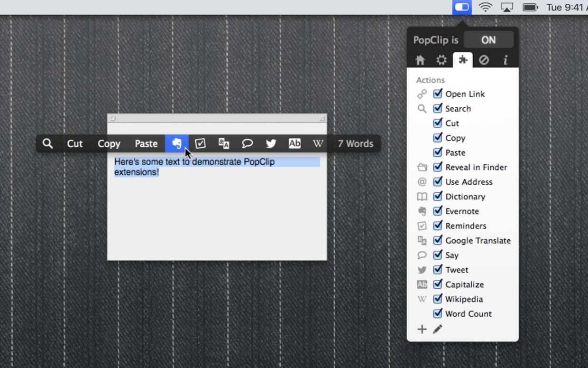Click the pencil edit icon in panel
The width and height of the screenshot is (588, 368).
coord(437,329)
